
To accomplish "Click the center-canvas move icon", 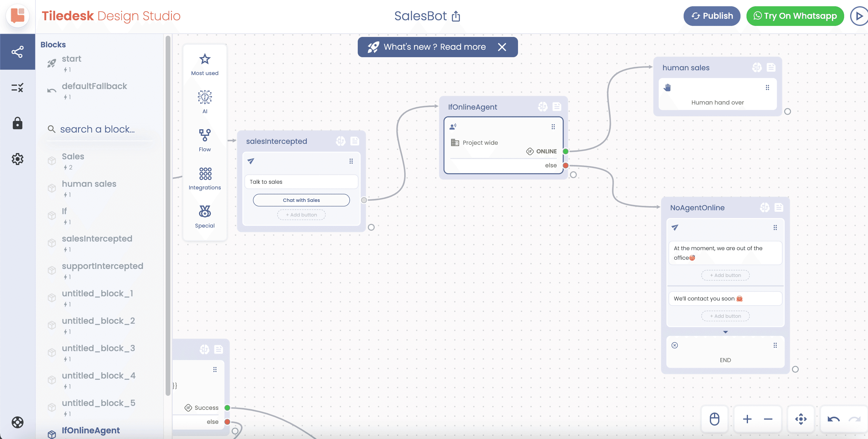I will click(x=801, y=419).
